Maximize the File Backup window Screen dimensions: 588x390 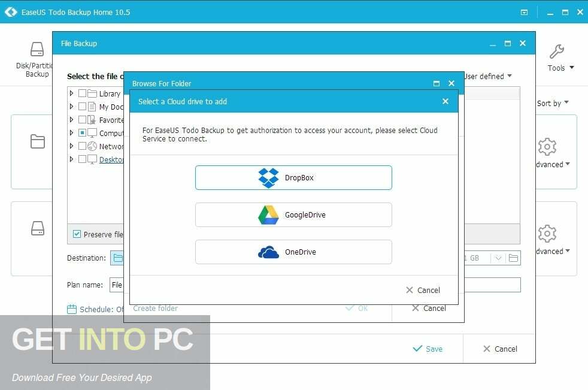pyautogui.click(x=508, y=44)
